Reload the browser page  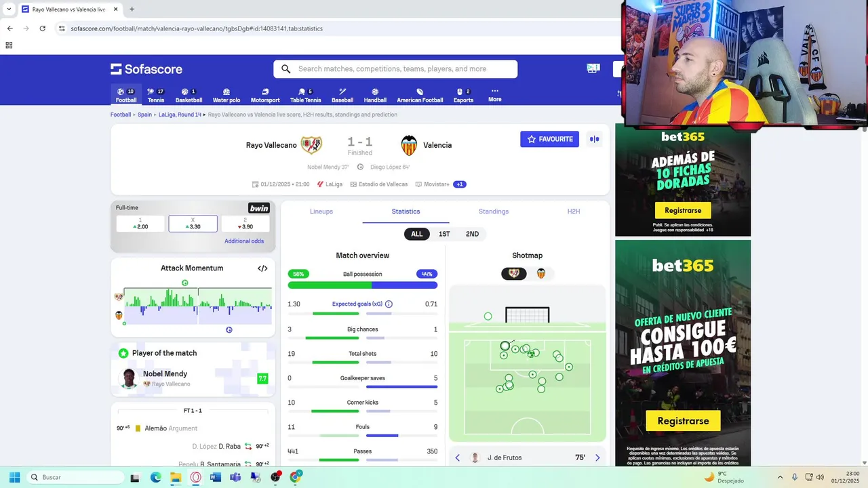pos(42,28)
